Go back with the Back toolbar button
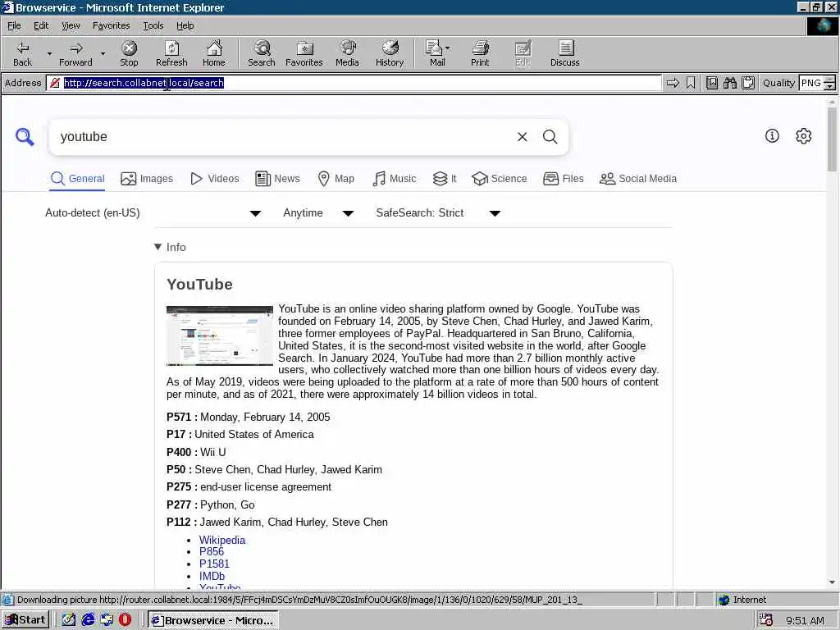 click(22, 53)
